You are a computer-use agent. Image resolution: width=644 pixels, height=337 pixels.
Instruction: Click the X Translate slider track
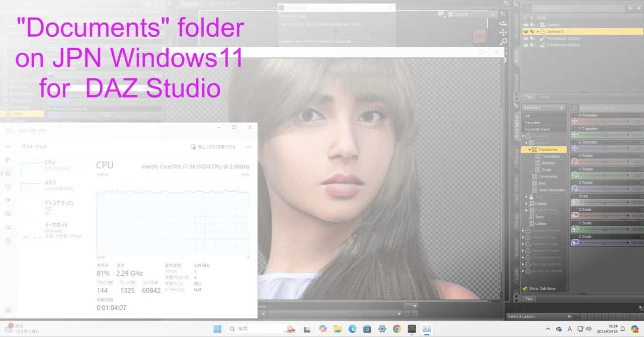[604, 121]
